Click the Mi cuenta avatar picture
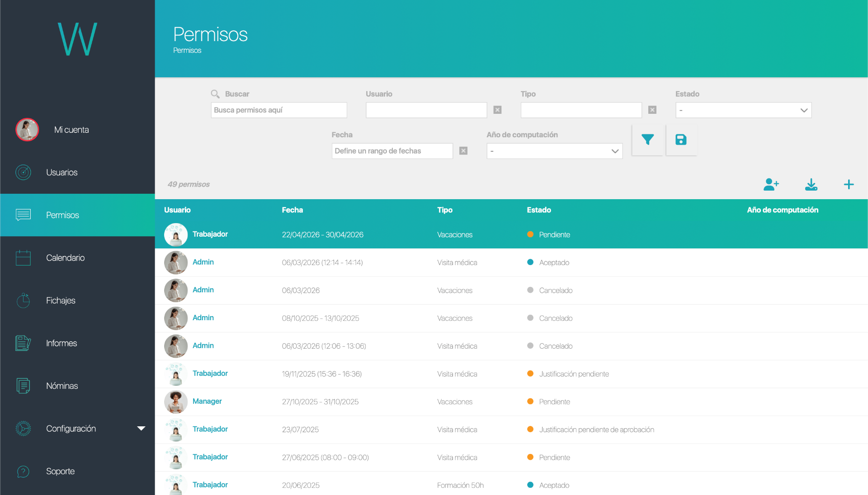 coord(27,130)
